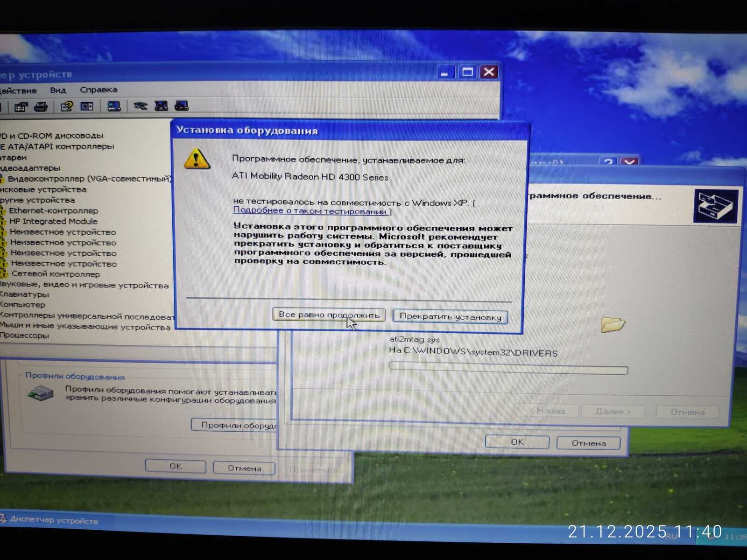
Task: Open Help via the toolbar question-mark icon
Action: pyautogui.click(x=67, y=106)
